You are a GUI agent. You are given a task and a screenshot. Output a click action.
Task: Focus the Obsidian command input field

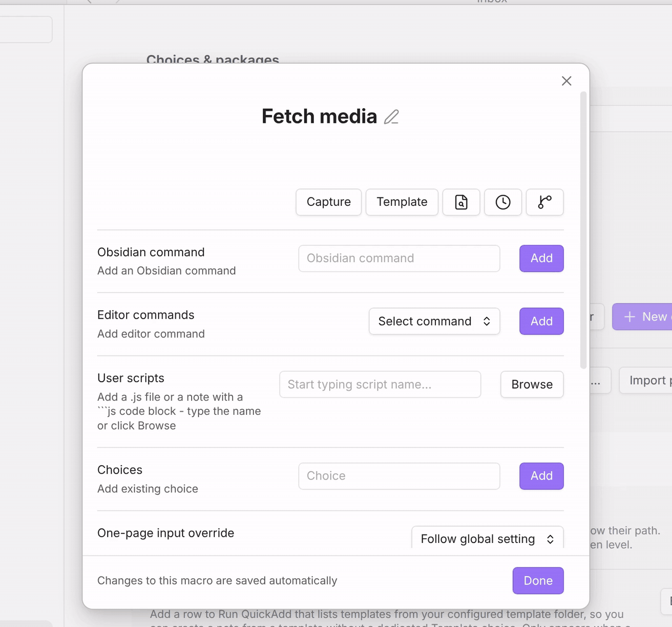tap(399, 258)
